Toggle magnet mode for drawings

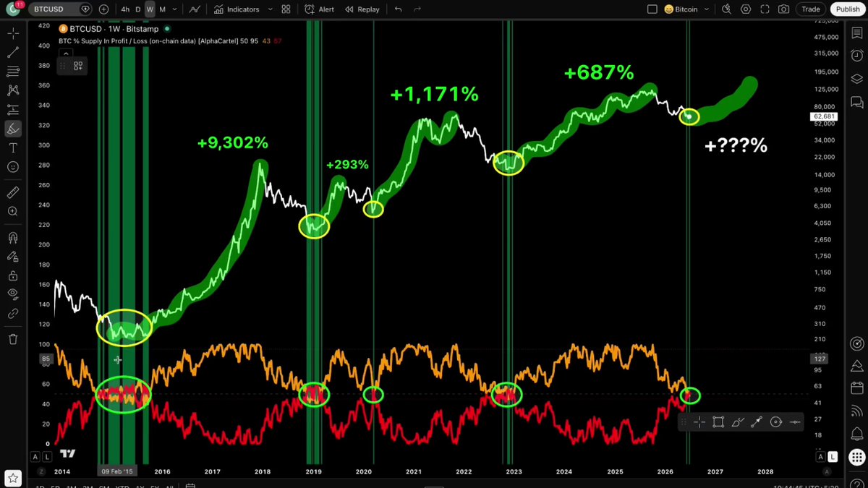pos(13,237)
